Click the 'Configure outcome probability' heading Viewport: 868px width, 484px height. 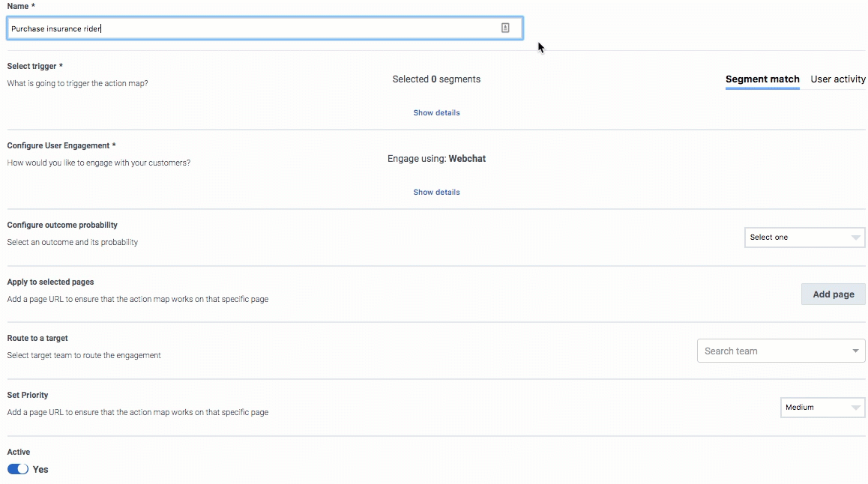[x=62, y=225]
